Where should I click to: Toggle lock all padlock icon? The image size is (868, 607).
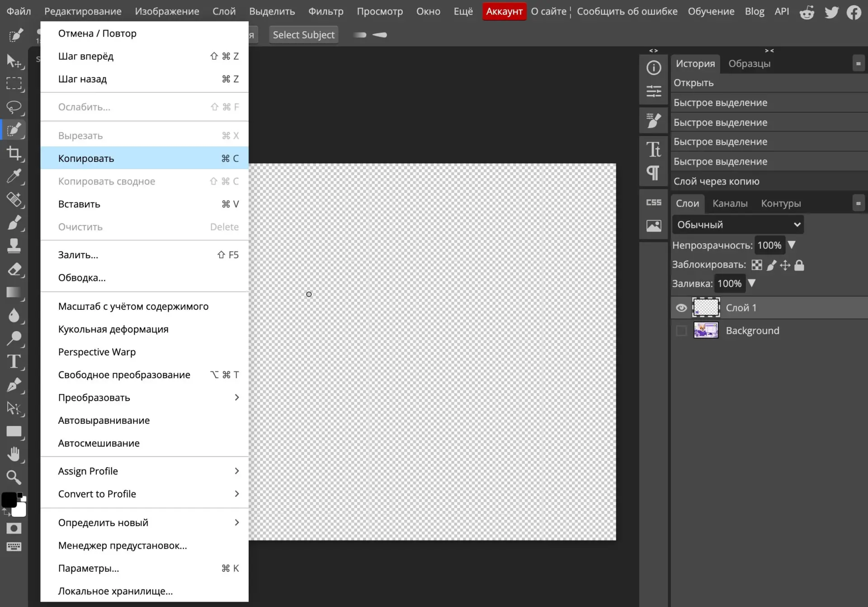799,265
